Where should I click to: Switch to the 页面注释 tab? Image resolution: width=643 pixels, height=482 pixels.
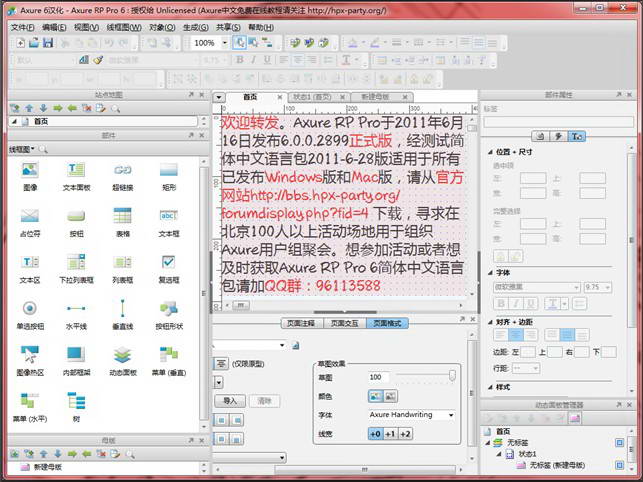click(301, 323)
